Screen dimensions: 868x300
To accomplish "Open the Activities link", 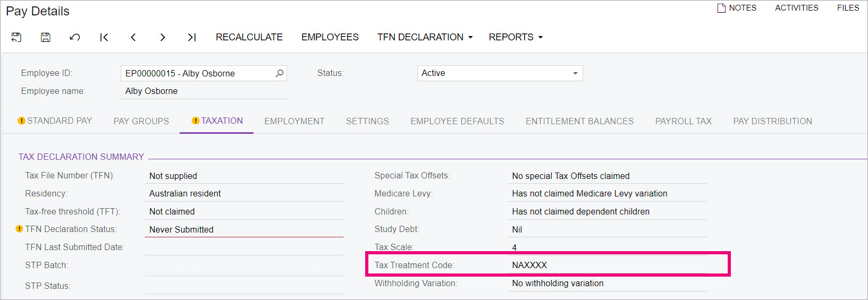I will click(797, 8).
